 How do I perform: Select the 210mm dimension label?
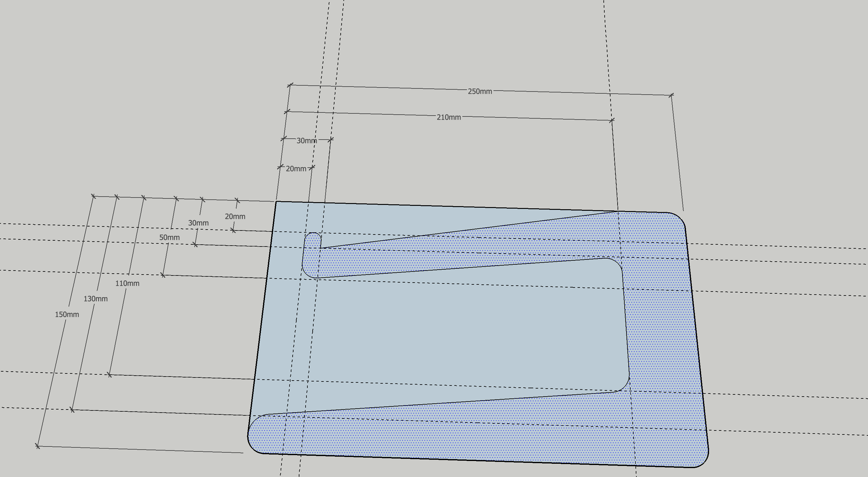coord(448,117)
